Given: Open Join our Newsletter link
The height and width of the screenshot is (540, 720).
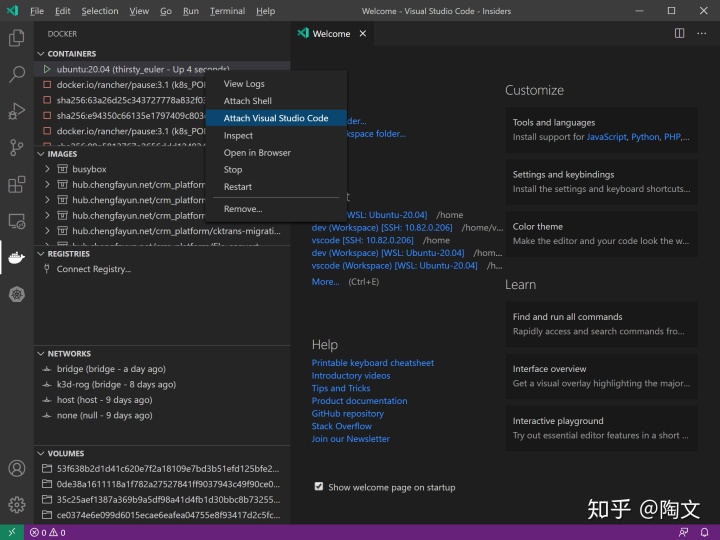Looking at the screenshot, I should (350, 439).
